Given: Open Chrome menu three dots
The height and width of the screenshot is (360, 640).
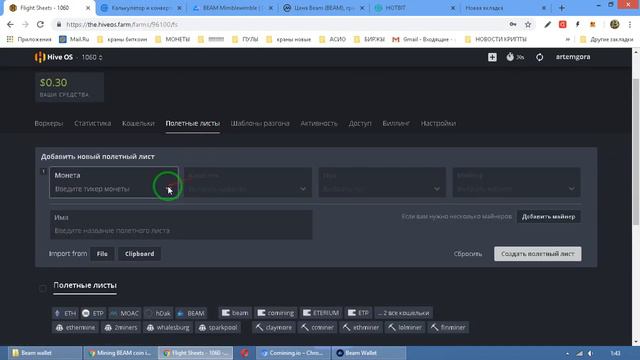Looking at the screenshot, I should 630,24.
